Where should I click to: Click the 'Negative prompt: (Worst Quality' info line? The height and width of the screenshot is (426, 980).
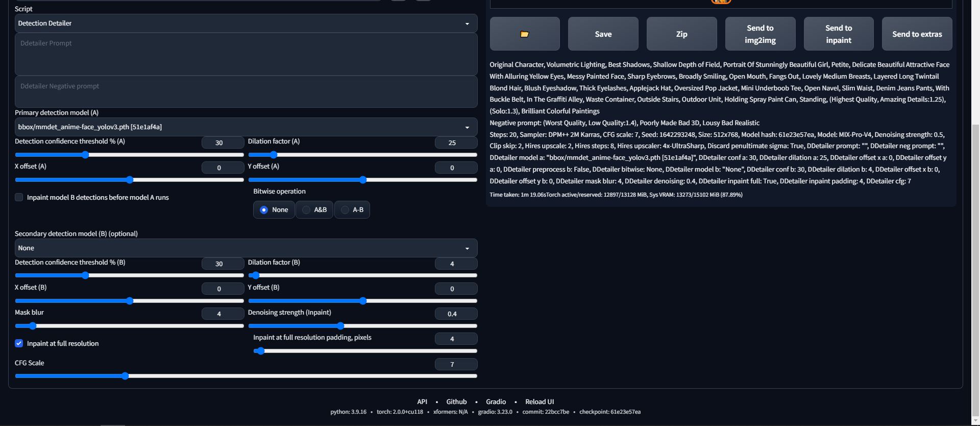(624, 123)
